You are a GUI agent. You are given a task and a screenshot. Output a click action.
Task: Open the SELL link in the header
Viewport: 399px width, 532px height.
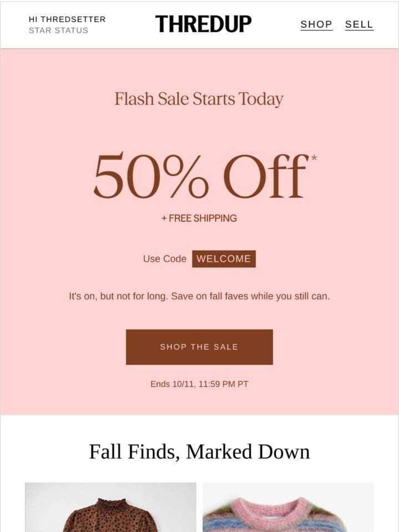pos(359,24)
